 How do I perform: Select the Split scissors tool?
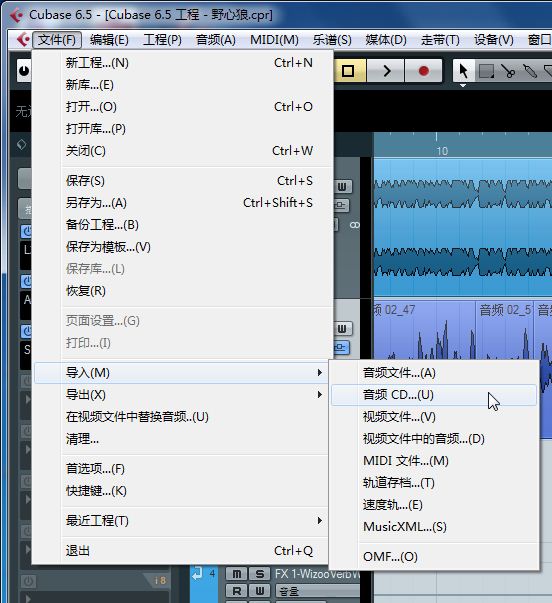point(508,71)
